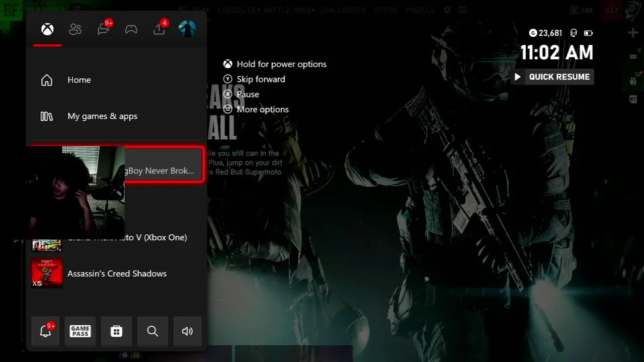The height and width of the screenshot is (362, 644).
Task: Click the More options hint
Action: click(256, 109)
